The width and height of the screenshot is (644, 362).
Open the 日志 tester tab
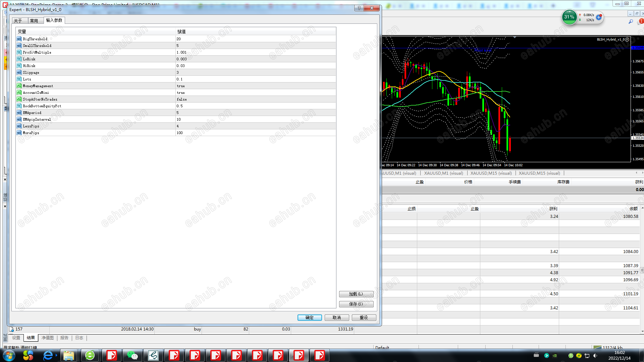click(79, 338)
